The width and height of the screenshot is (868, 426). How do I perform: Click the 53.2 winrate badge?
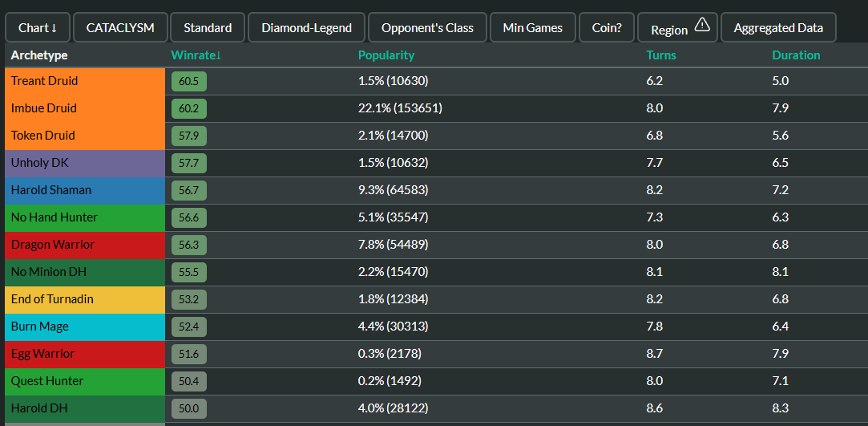(189, 300)
